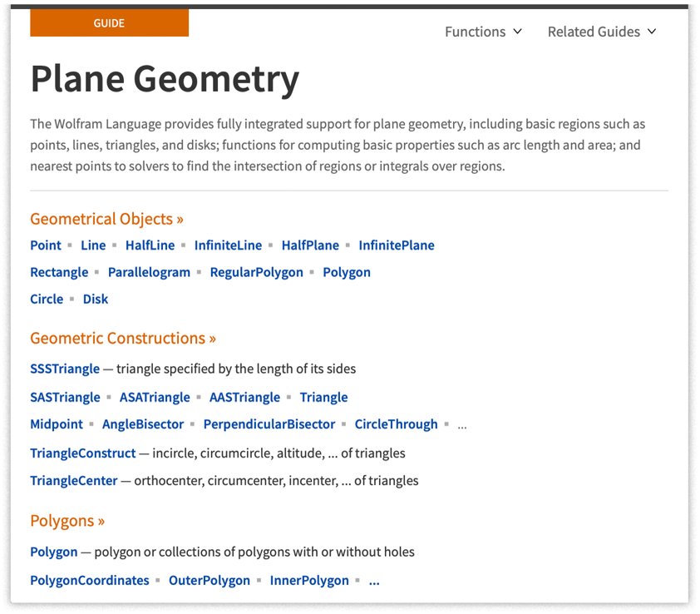This screenshot has height=614, width=700.
Task: Click the orange GUIDE label
Action: tap(110, 22)
